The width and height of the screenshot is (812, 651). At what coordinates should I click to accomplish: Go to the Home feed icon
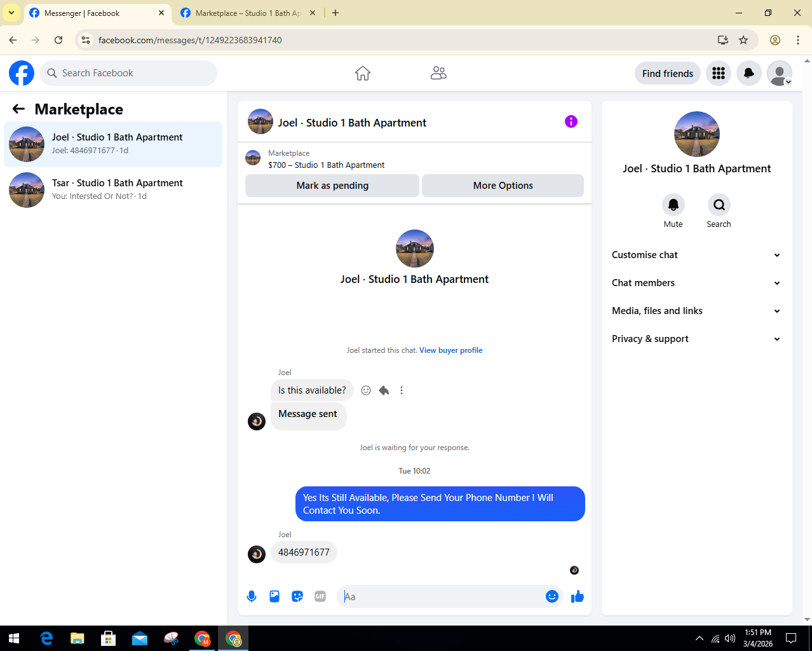click(x=363, y=73)
